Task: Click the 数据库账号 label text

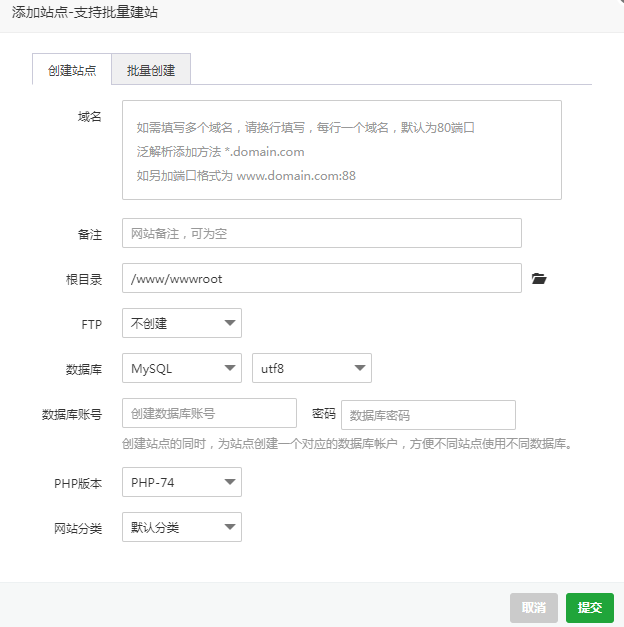Action: pos(72,414)
